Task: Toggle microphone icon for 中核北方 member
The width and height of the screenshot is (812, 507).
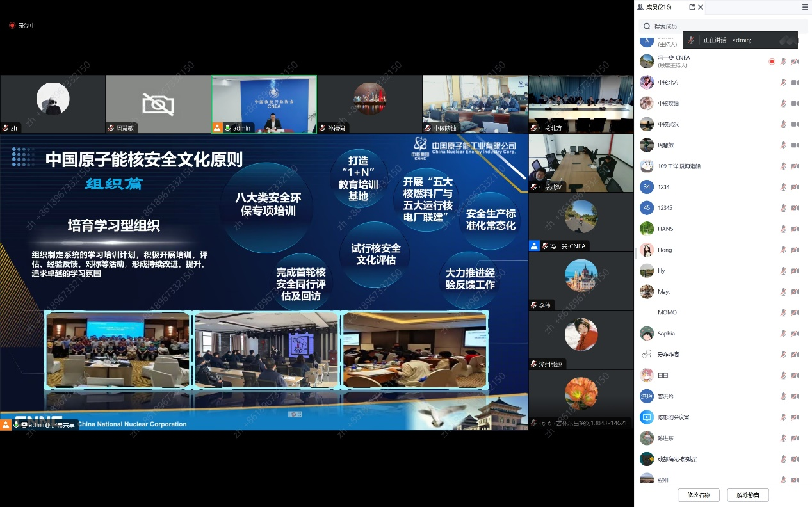Action: (x=783, y=83)
